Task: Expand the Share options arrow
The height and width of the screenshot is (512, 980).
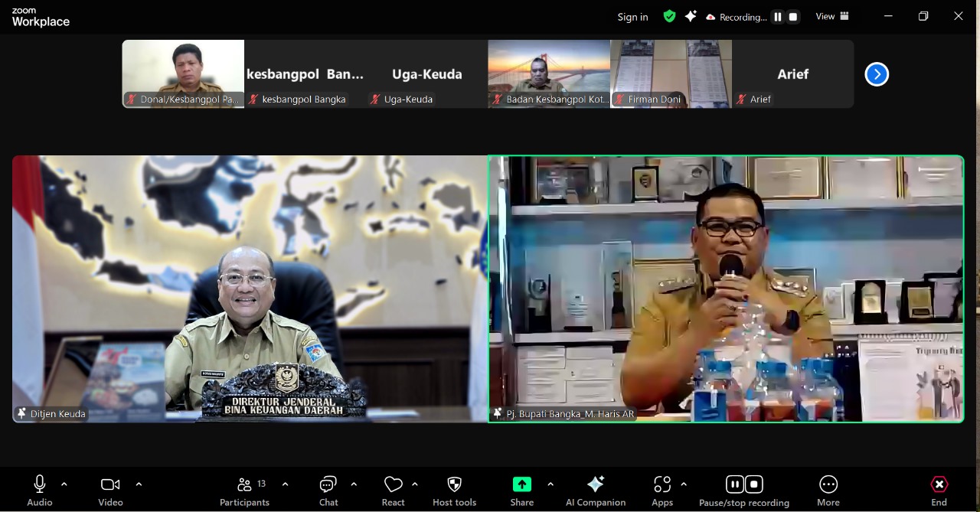Action: [x=550, y=484]
